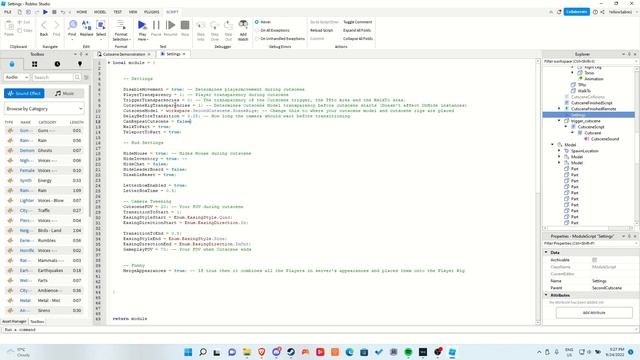Screen dimensions: 640x360
Task: Toggle the Archivable checkbox in Properties
Action: (594, 260)
